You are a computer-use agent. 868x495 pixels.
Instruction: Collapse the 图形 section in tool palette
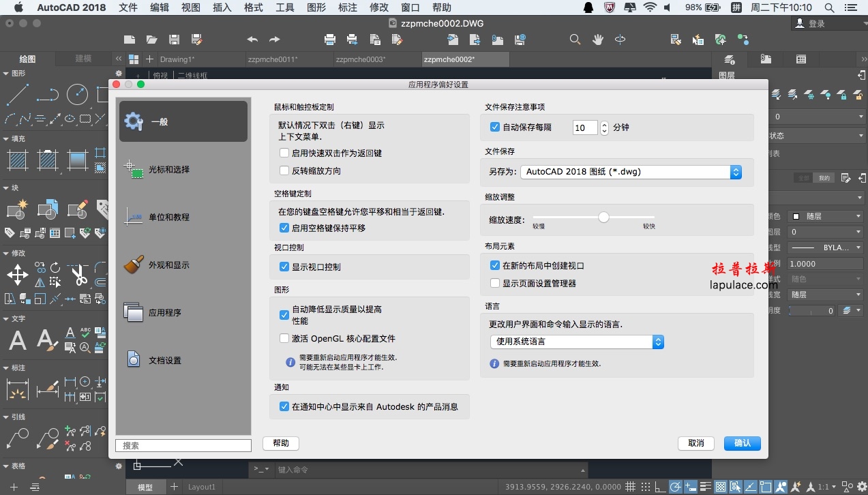point(7,73)
